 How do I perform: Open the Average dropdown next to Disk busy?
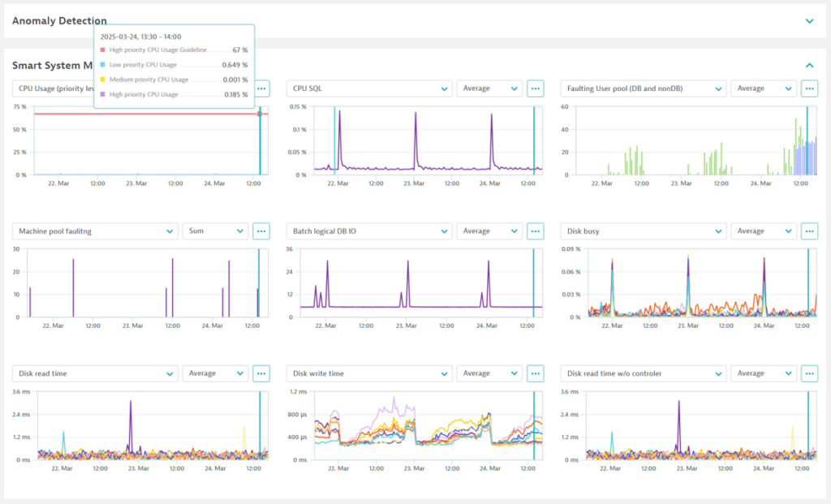(x=763, y=231)
